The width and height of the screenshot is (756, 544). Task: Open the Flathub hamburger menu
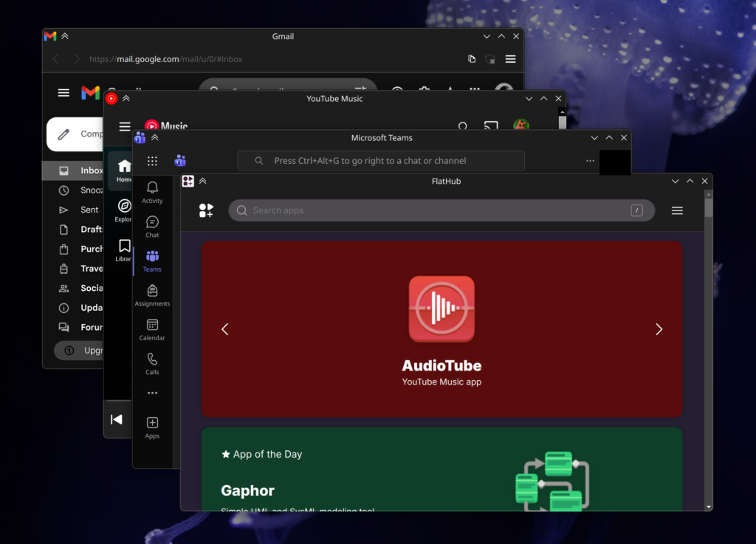click(x=677, y=210)
